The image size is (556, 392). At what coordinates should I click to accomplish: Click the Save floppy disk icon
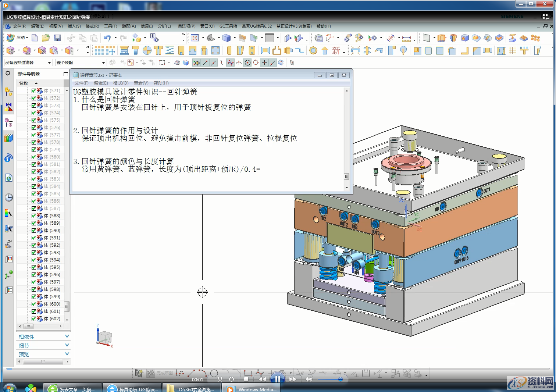click(57, 38)
